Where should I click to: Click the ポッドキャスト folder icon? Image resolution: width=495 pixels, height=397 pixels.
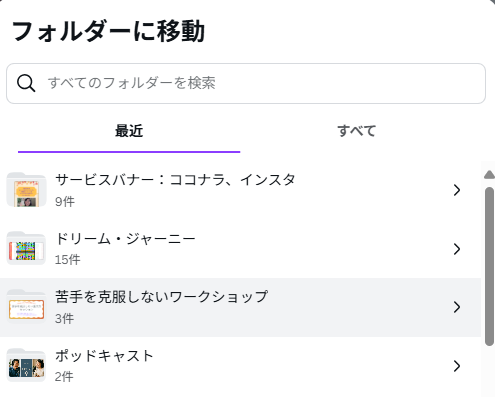tap(26, 365)
